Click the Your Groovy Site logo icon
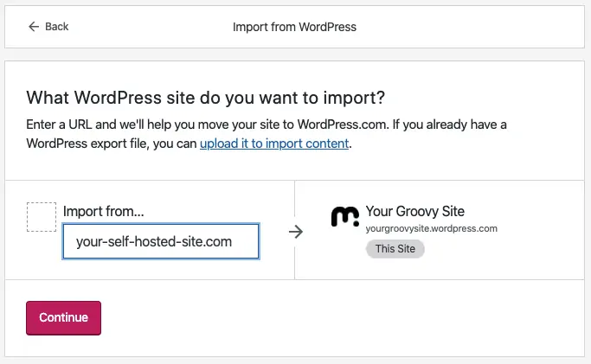Screen dimensions: 591x364 point(345,216)
